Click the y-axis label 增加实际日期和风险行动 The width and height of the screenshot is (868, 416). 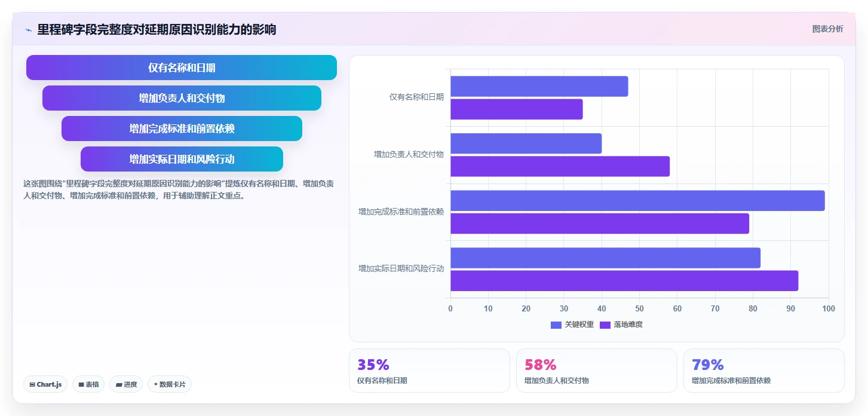[x=401, y=269]
